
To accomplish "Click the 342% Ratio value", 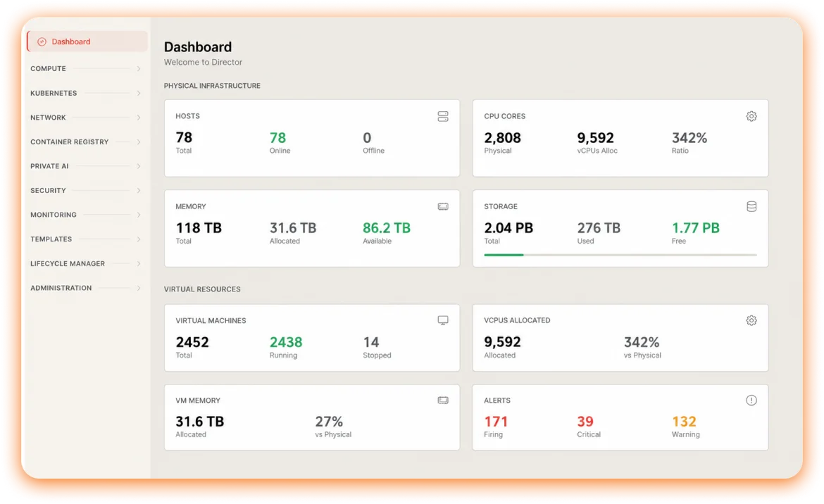I will [x=689, y=138].
